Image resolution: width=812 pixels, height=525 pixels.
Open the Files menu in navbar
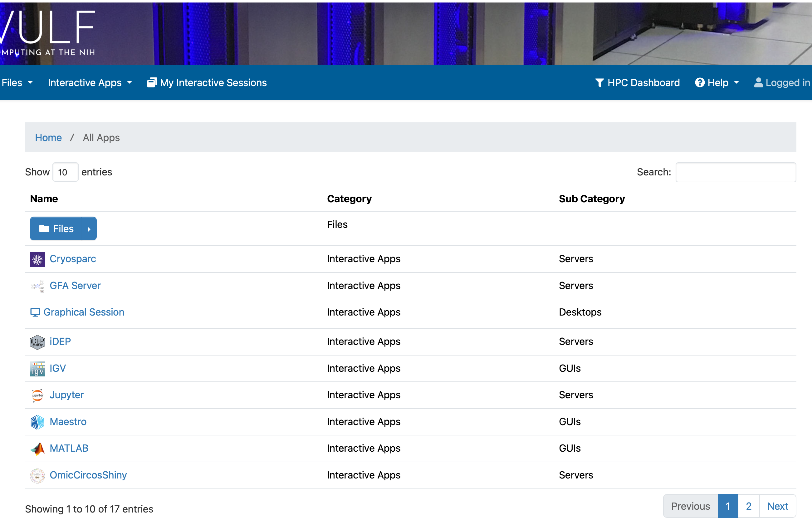click(17, 82)
